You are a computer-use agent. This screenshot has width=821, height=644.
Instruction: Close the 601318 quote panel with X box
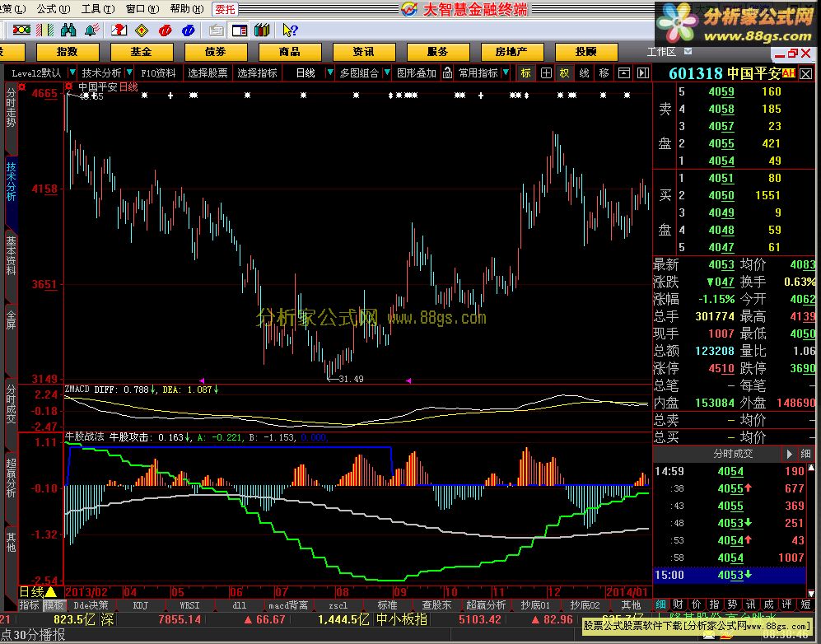pos(806,73)
